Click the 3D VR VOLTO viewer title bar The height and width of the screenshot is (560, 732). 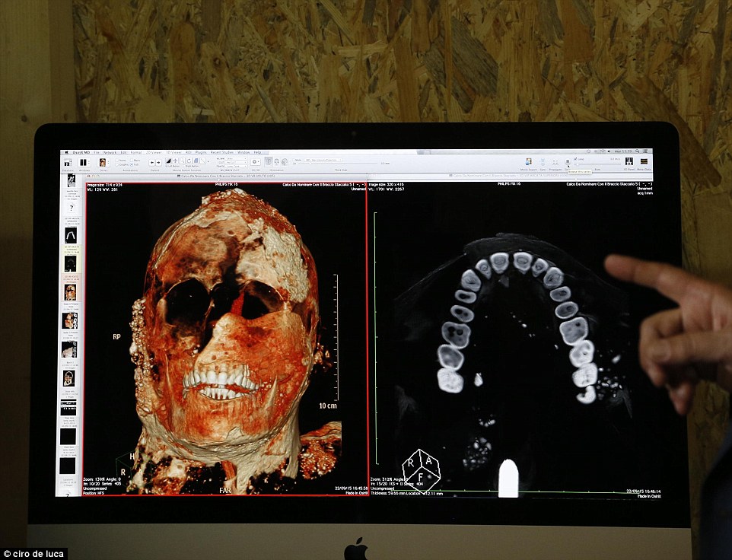pyautogui.click(x=226, y=176)
